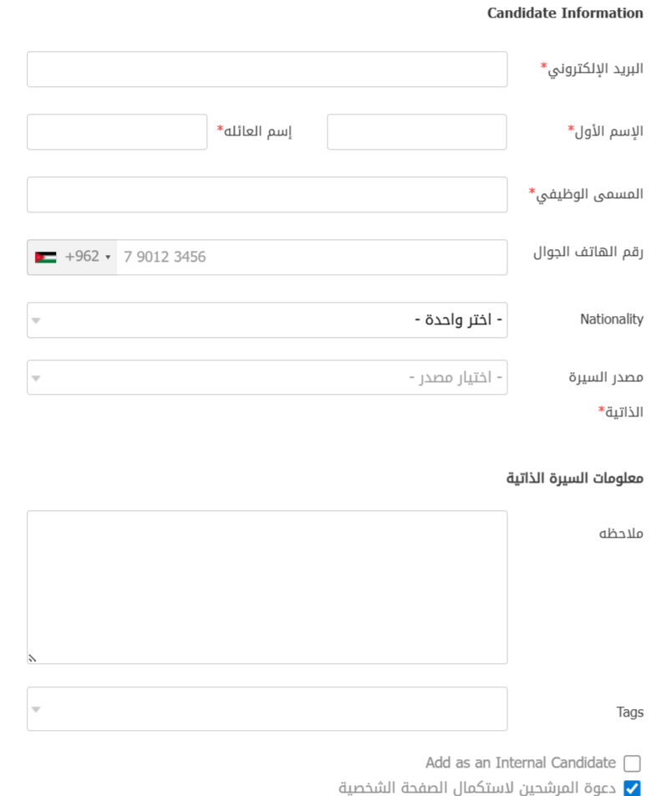Viewport: 672px width, 796px height.
Task: Open the +962 country code selector
Action: tap(73, 258)
